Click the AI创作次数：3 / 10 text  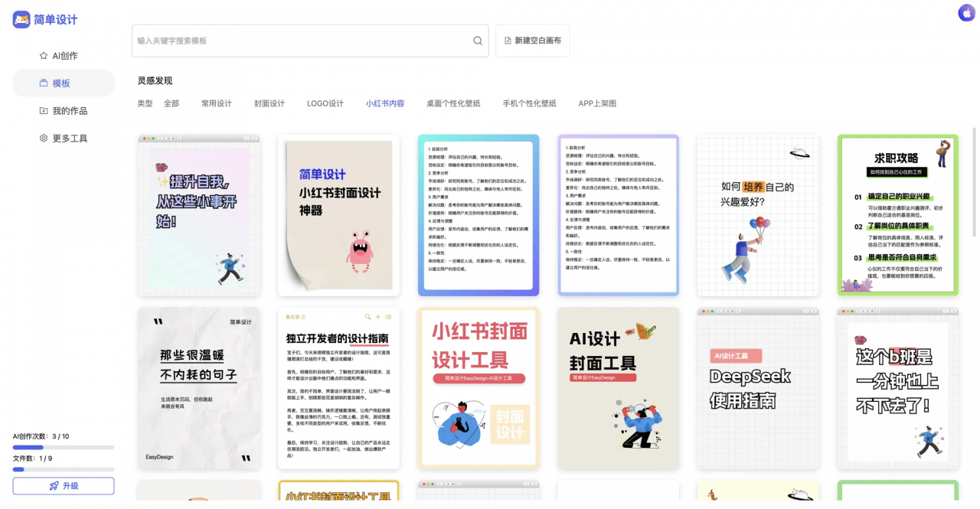point(41,436)
